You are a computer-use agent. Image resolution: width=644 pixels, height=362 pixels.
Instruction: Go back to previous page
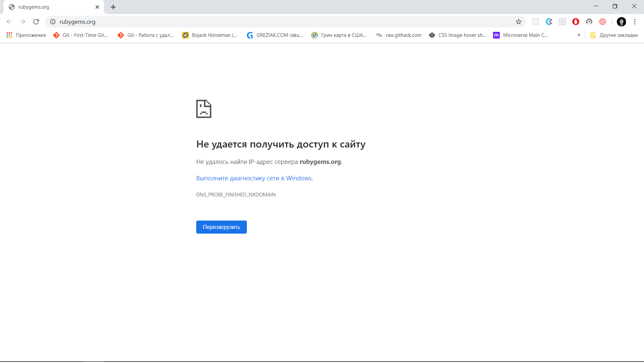tap(9, 22)
